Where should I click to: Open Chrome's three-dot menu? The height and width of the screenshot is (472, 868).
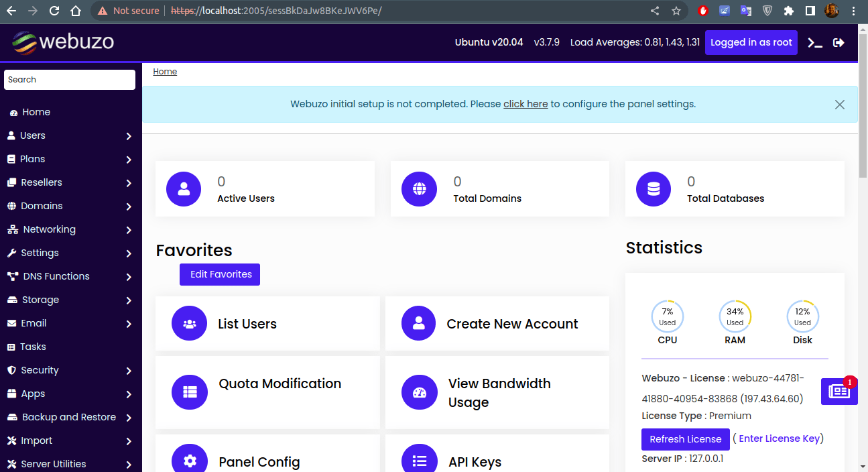[853, 11]
